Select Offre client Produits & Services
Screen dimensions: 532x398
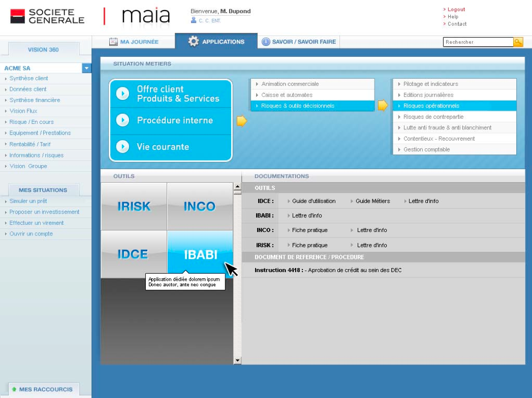[177, 94]
